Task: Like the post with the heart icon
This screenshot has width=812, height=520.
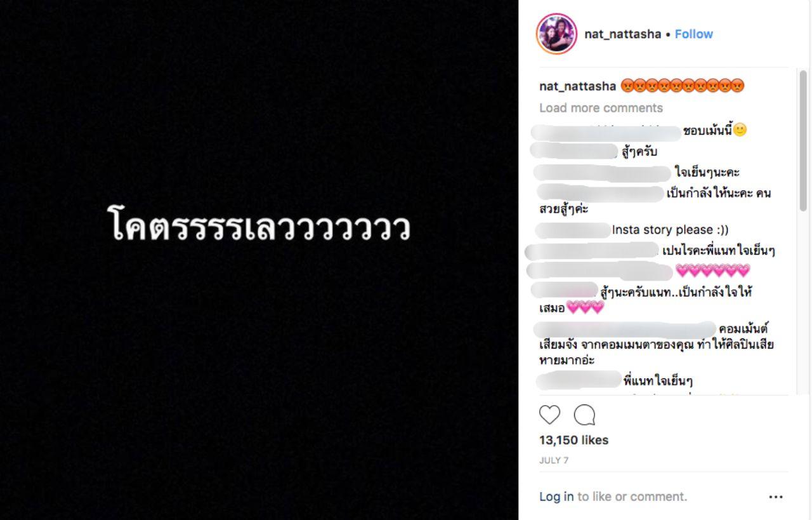Action: (549, 415)
